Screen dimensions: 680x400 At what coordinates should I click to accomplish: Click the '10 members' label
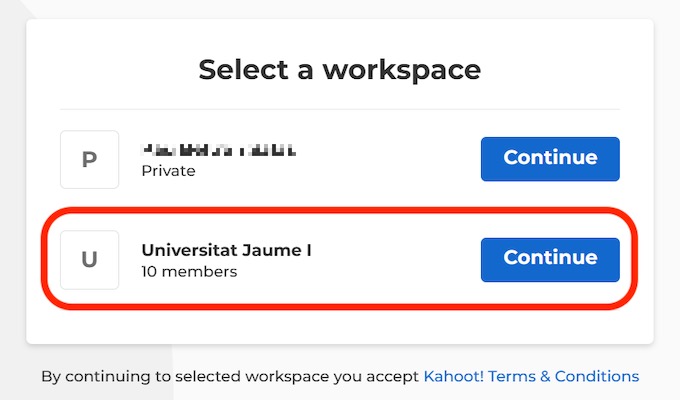click(x=189, y=271)
